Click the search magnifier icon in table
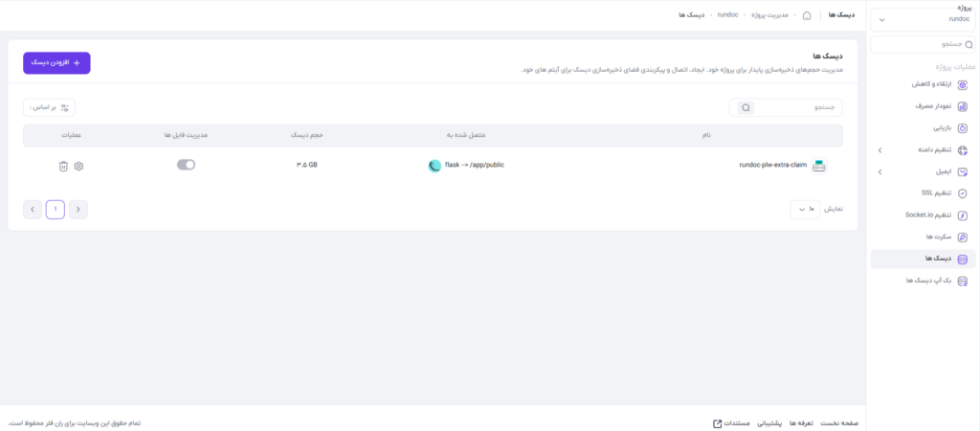This screenshot has height=431, width=980. coord(746,107)
